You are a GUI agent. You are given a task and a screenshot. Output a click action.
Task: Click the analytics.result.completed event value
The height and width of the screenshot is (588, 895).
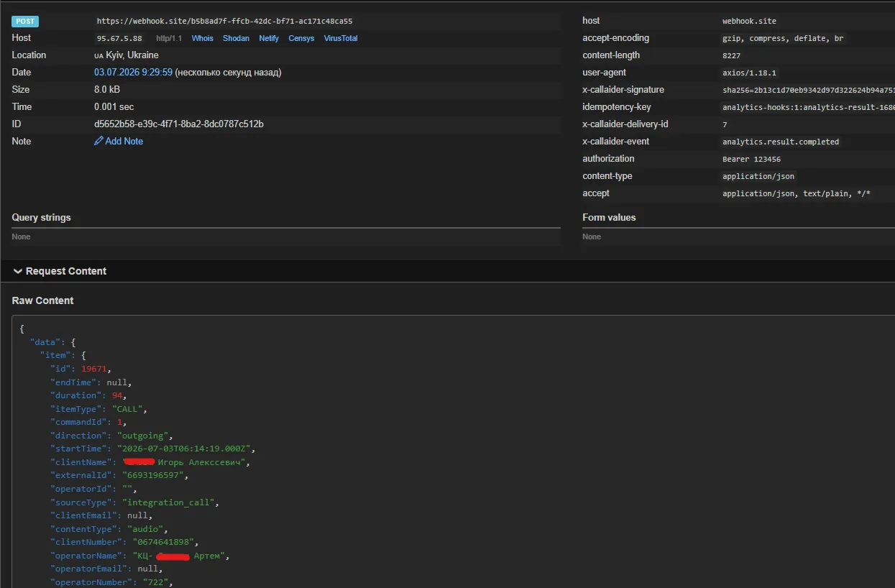pos(781,142)
